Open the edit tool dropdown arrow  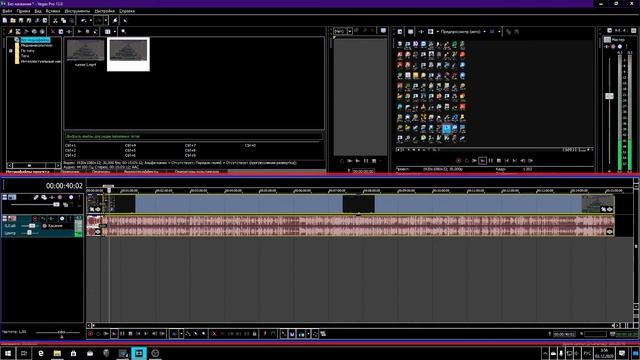tap(181, 334)
